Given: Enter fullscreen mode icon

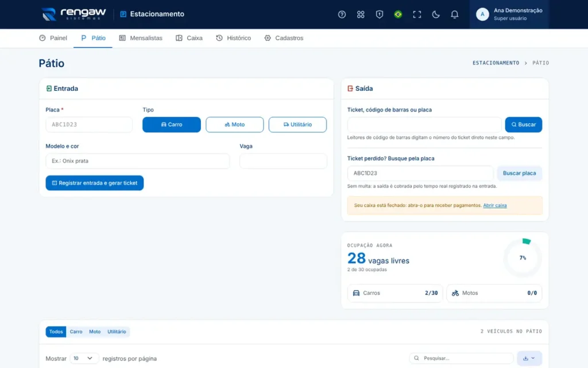Looking at the screenshot, I should pyautogui.click(x=417, y=14).
